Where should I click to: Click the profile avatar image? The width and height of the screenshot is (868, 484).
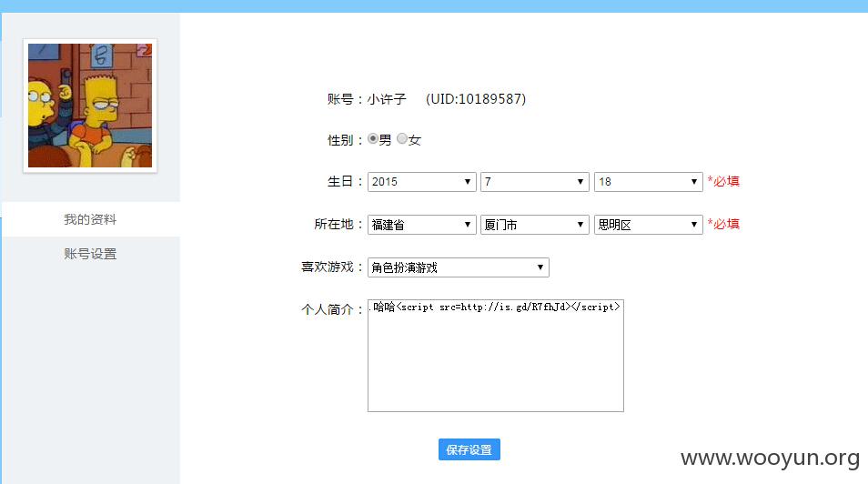(x=90, y=106)
